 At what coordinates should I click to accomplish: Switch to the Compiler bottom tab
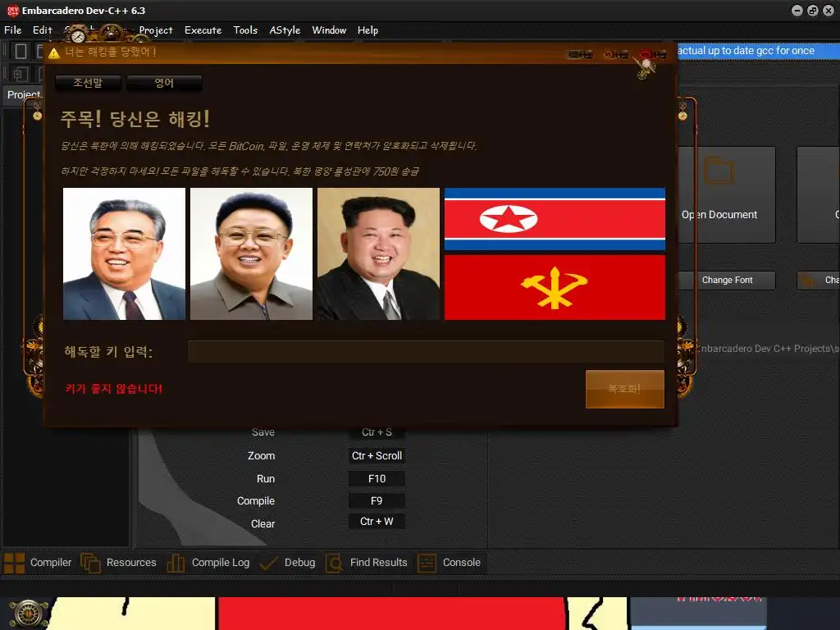pyautogui.click(x=38, y=563)
